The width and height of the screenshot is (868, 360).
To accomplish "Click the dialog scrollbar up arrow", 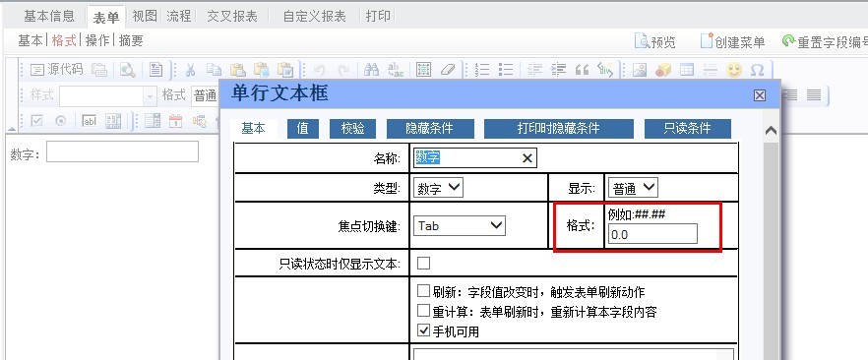I will pos(770,131).
